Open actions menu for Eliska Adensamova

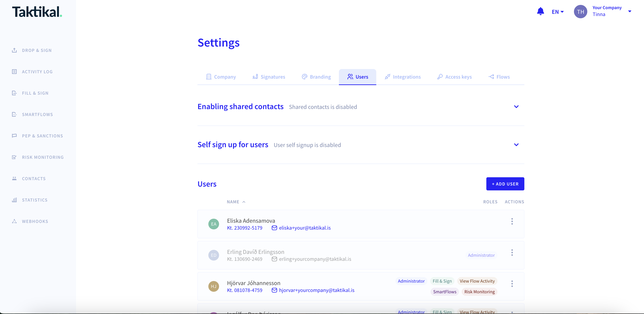point(512,221)
